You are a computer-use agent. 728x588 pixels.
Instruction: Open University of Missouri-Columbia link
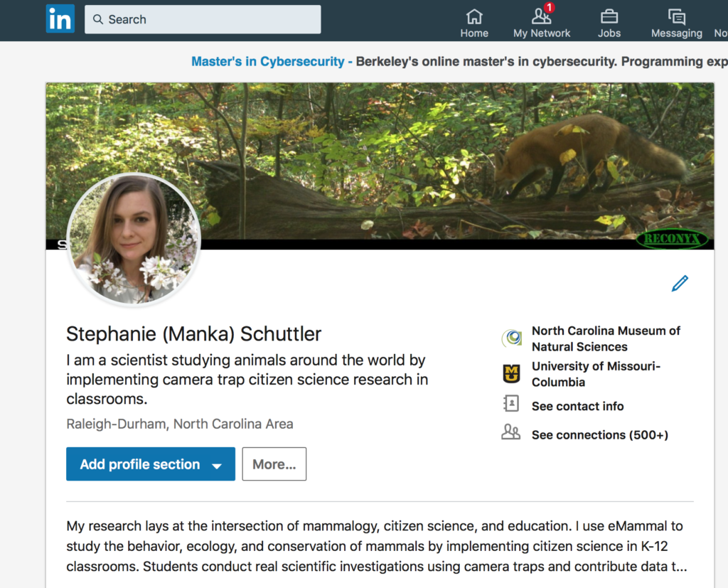[596, 374]
